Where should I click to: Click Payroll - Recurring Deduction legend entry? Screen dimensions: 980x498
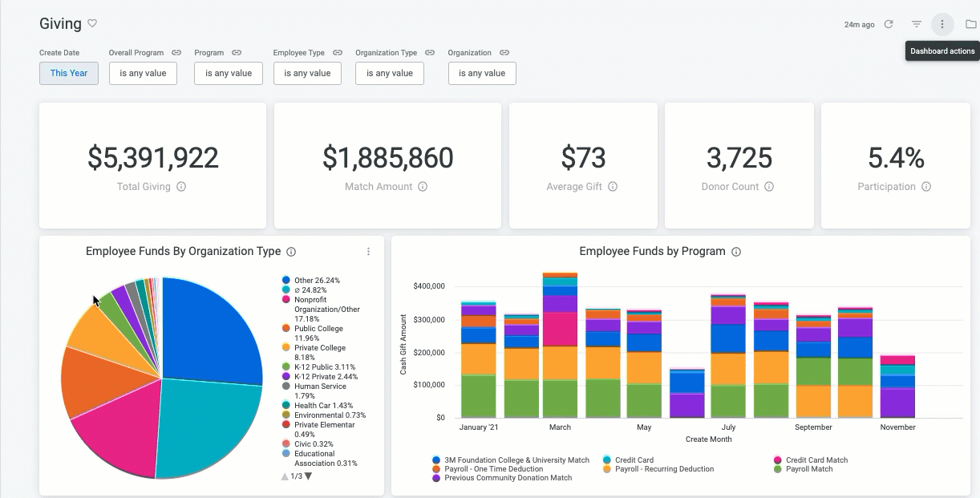click(x=658, y=469)
